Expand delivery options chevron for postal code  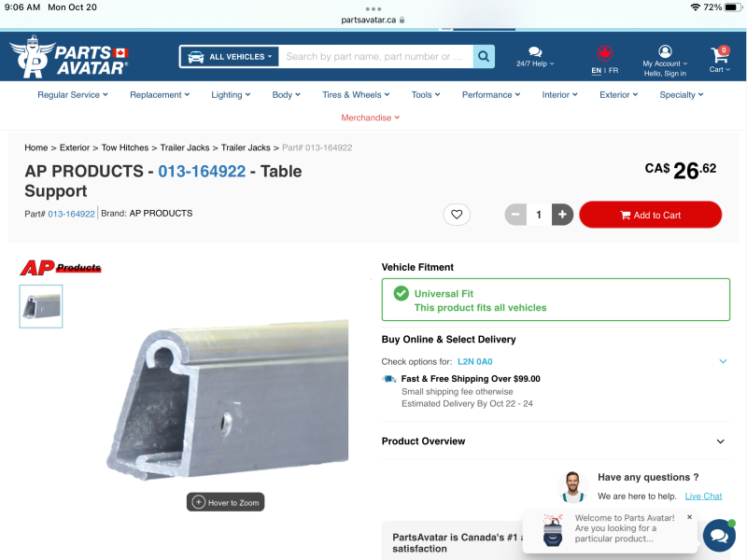tap(723, 361)
